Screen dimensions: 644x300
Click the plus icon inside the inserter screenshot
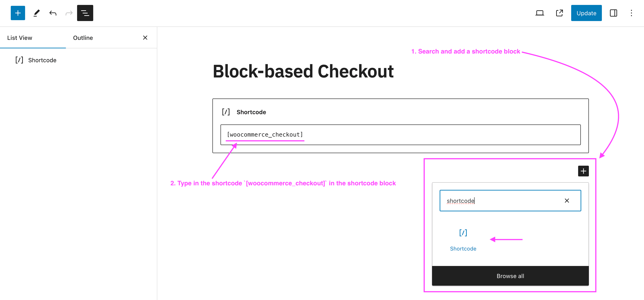pyautogui.click(x=583, y=171)
